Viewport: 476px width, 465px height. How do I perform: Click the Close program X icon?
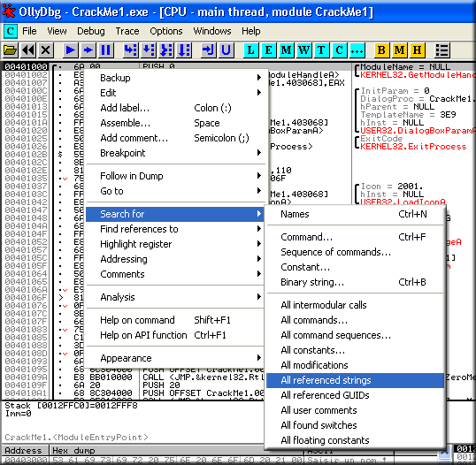click(x=45, y=50)
